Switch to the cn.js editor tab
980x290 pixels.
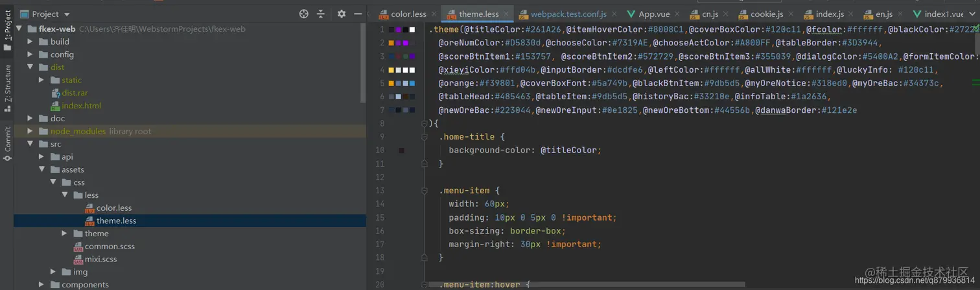710,14
